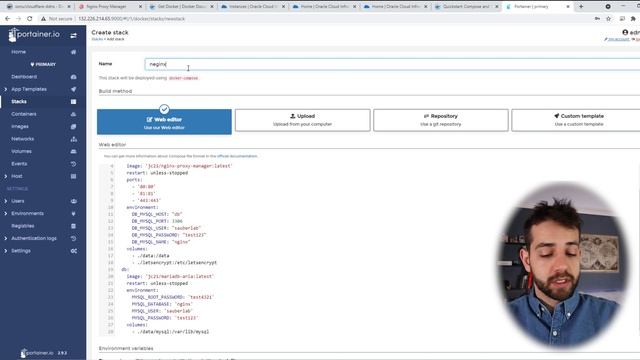Click the Containers cubes icon

coord(73,114)
